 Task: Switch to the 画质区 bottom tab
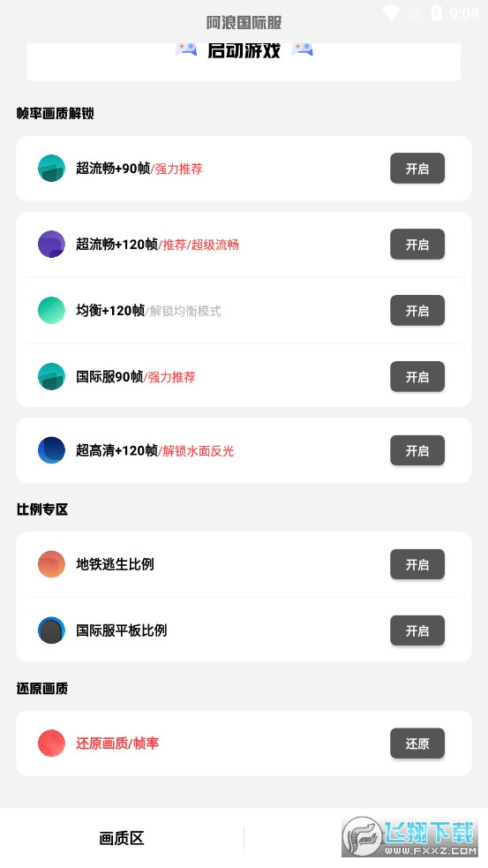coord(122,838)
